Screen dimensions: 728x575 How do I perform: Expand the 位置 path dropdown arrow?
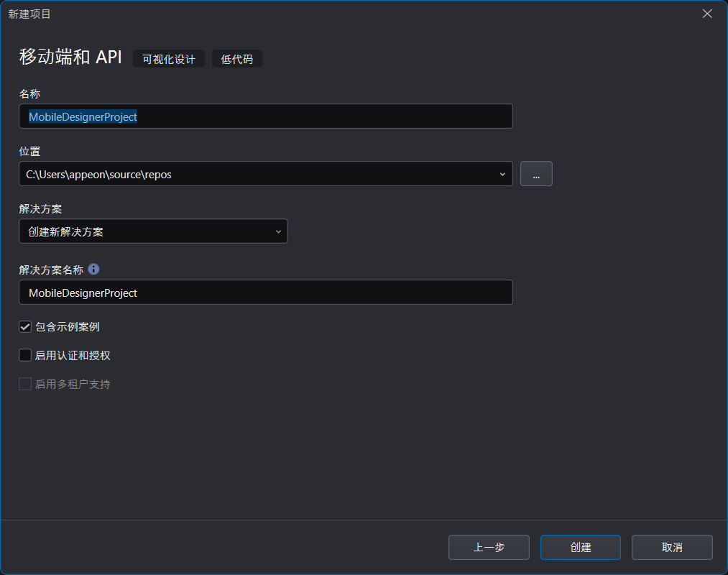tap(502, 174)
